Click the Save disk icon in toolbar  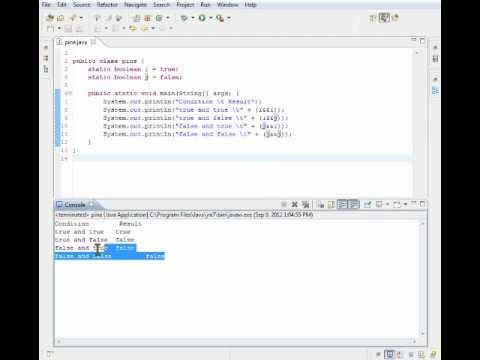click(x=68, y=29)
